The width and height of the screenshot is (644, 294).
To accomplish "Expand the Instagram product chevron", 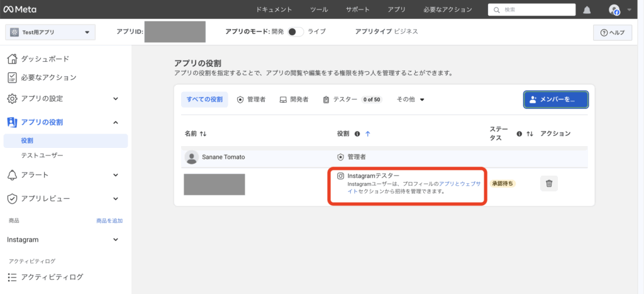I will (x=116, y=240).
